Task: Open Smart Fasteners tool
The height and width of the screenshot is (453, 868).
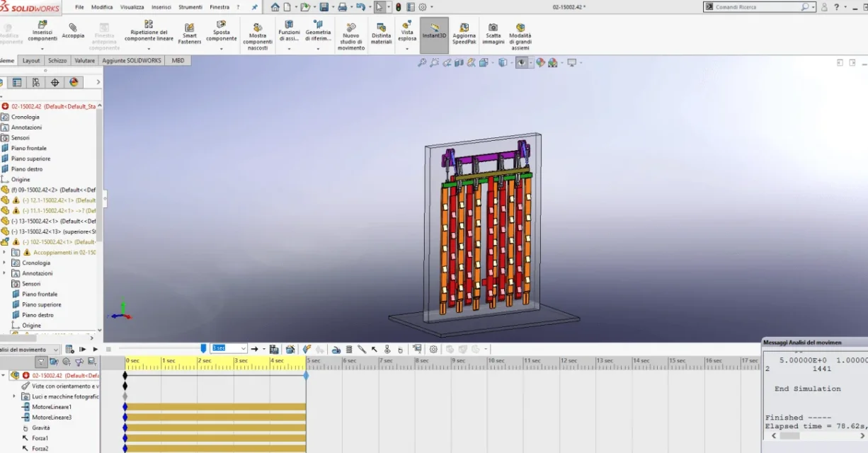Action: 190,35
